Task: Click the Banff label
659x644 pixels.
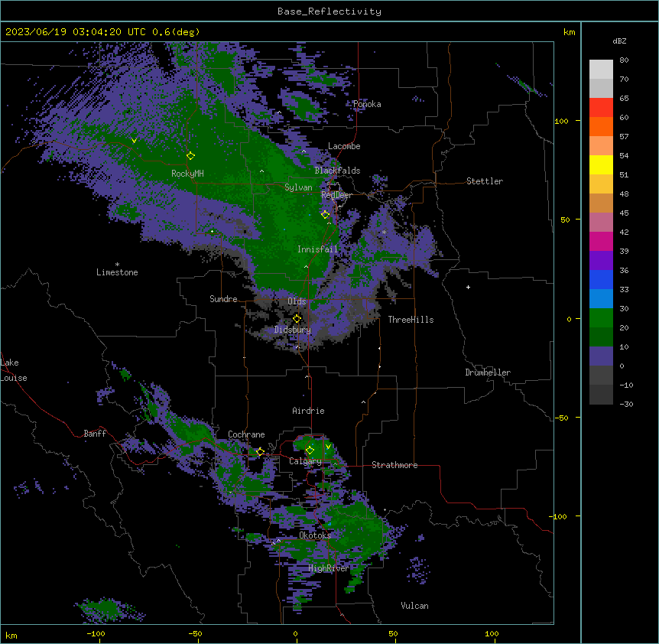Action: pyautogui.click(x=95, y=434)
